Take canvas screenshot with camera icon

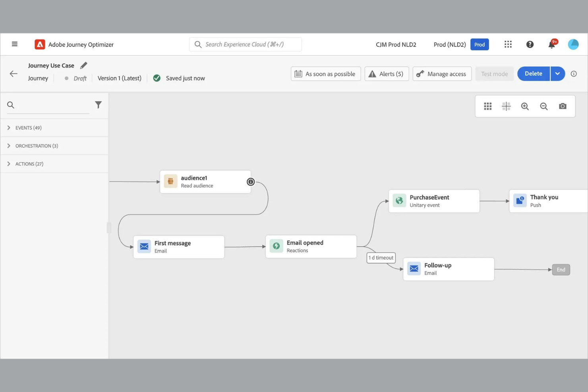pos(563,106)
